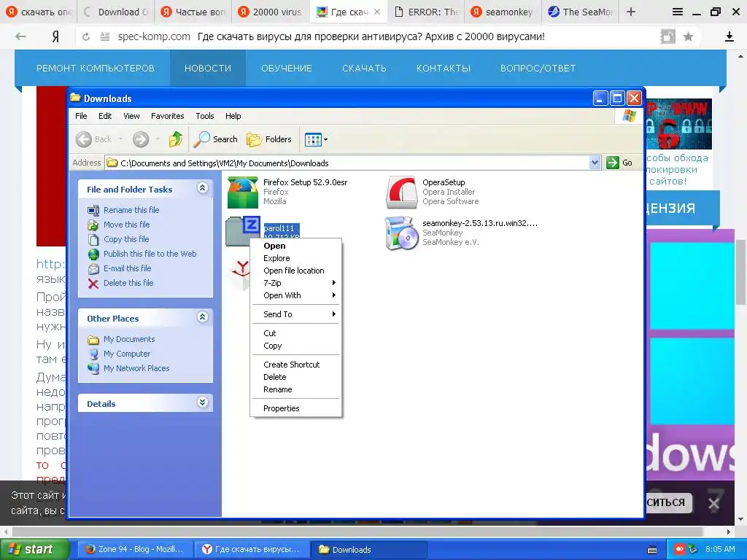Click НОВОСТИ in the site navigation

pos(208,68)
